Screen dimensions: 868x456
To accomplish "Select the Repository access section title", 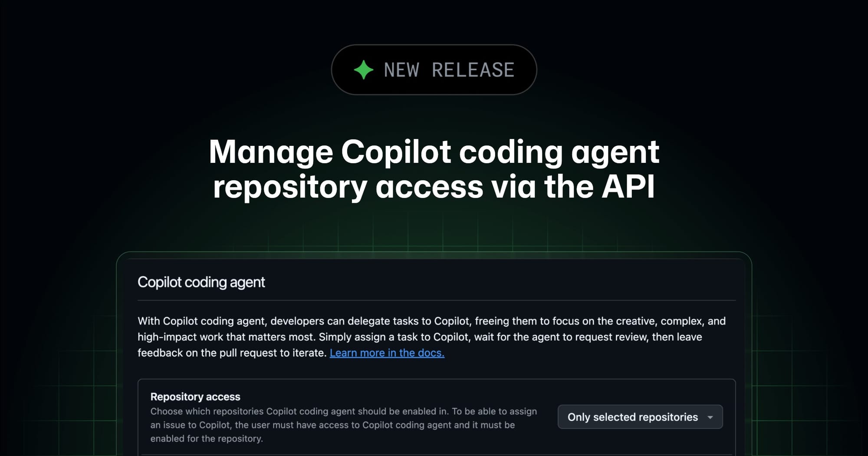I will [195, 397].
